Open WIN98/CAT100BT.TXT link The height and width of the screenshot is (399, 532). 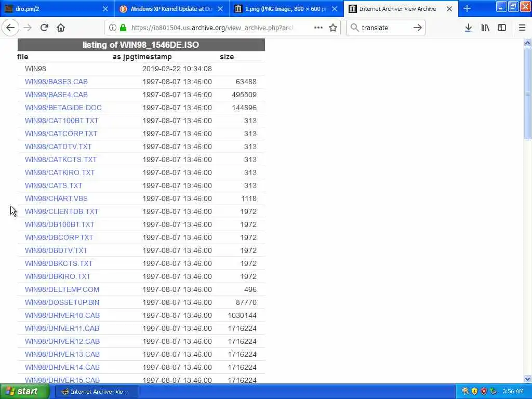(62, 121)
